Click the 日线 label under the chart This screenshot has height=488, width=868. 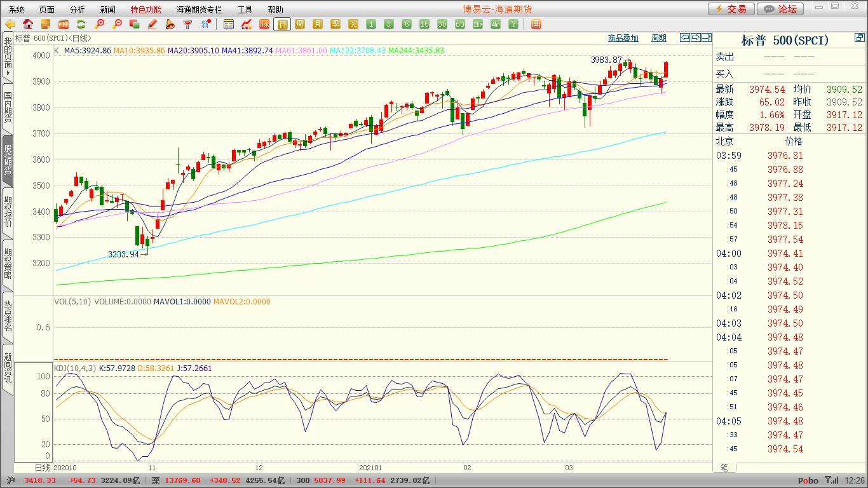42,468
